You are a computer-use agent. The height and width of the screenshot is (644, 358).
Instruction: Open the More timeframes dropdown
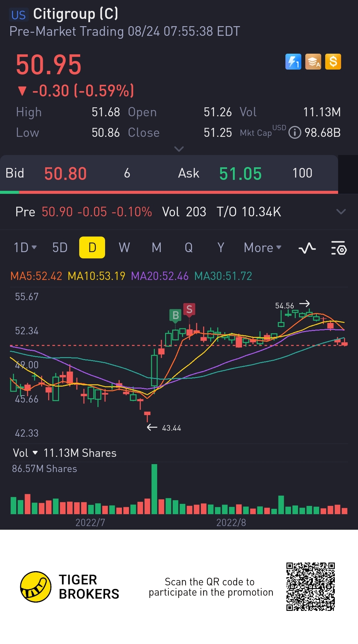pyautogui.click(x=263, y=247)
